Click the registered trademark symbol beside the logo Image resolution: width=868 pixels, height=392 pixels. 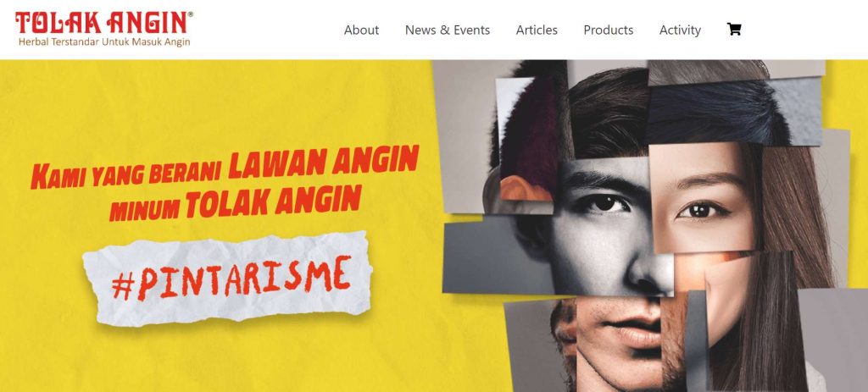pos(191,15)
